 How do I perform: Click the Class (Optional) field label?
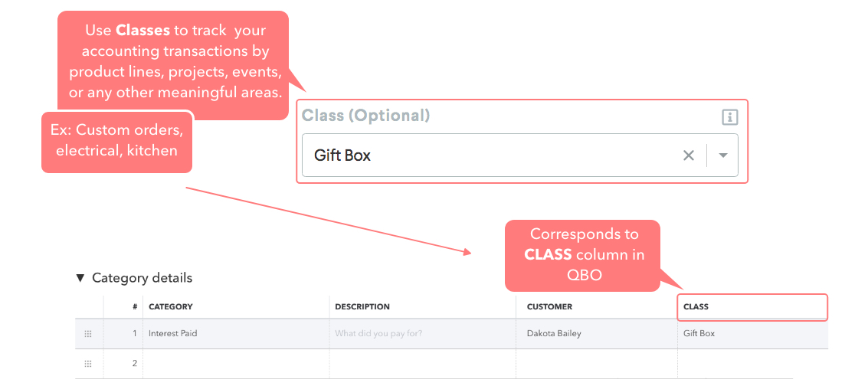pos(365,116)
